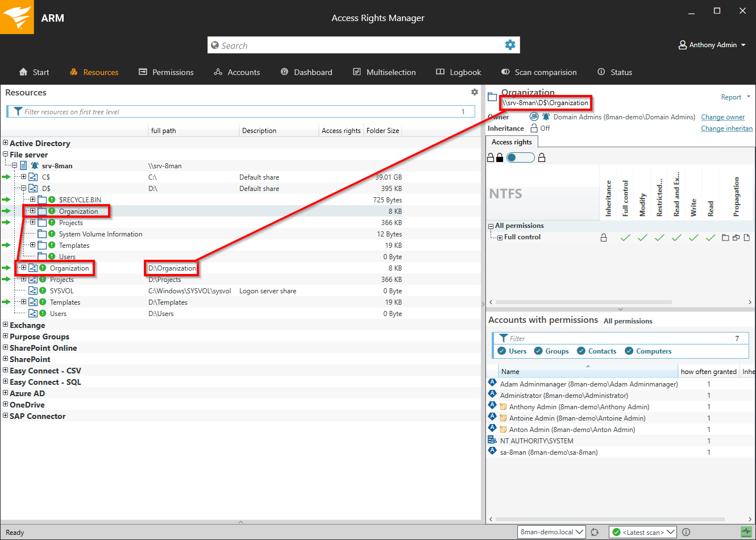The width and height of the screenshot is (756, 540).
Task: Sort by the Name column header
Action: click(x=588, y=372)
